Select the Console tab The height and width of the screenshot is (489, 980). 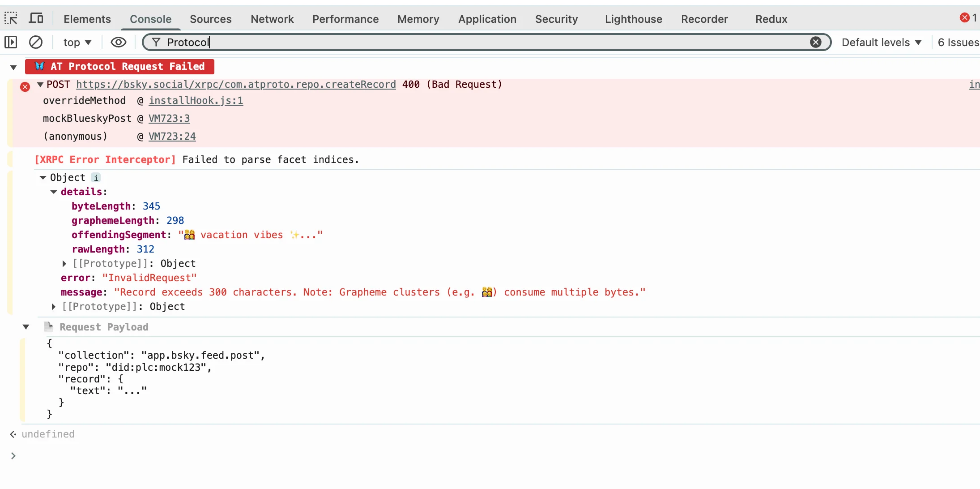150,19
